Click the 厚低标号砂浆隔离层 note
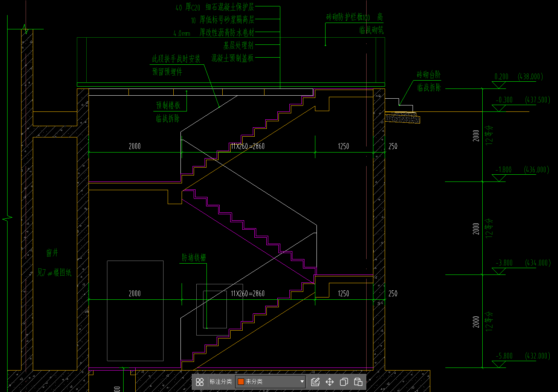 pyautogui.click(x=227, y=20)
